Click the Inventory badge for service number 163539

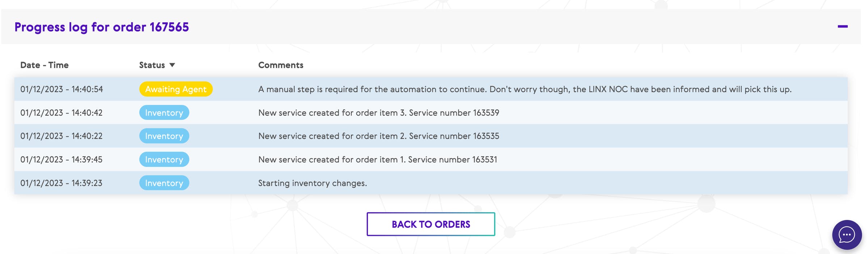click(x=164, y=113)
